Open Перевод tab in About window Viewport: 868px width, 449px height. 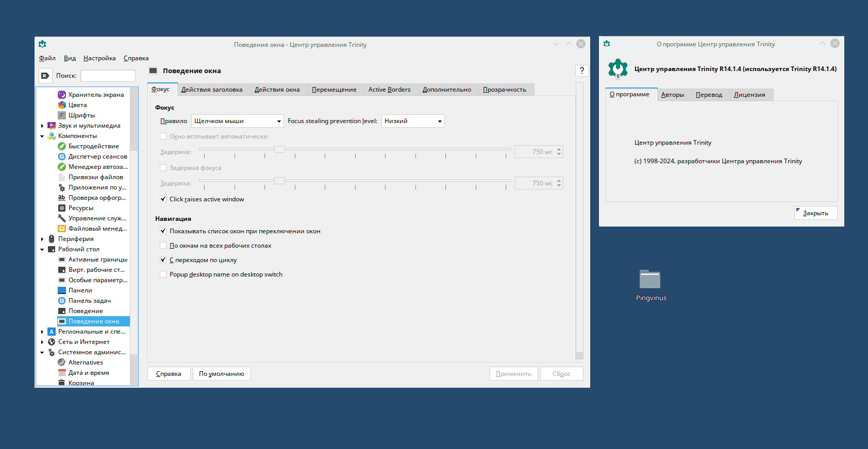click(709, 95)
